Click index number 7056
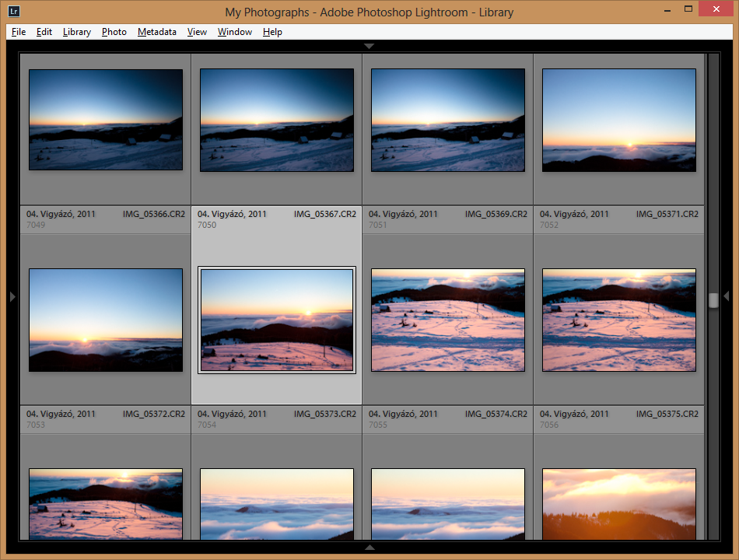 (x=549, y=425)
